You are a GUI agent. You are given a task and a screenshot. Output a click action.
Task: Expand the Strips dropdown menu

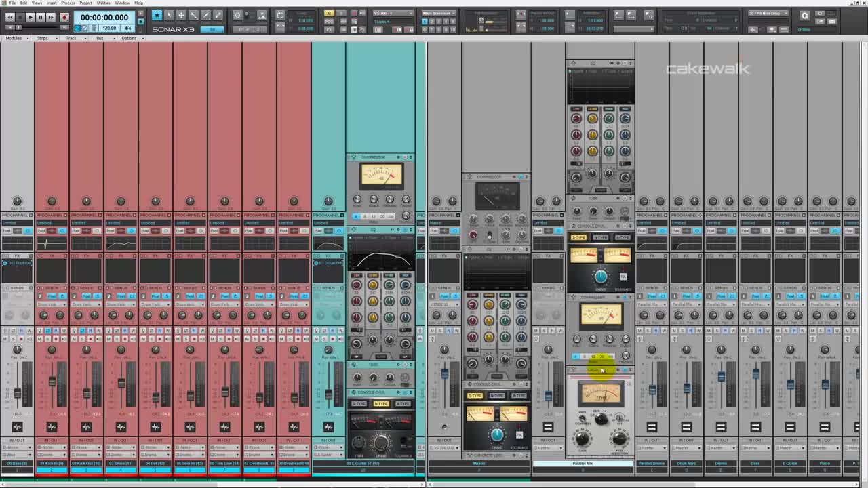click(x=45, y=38)
